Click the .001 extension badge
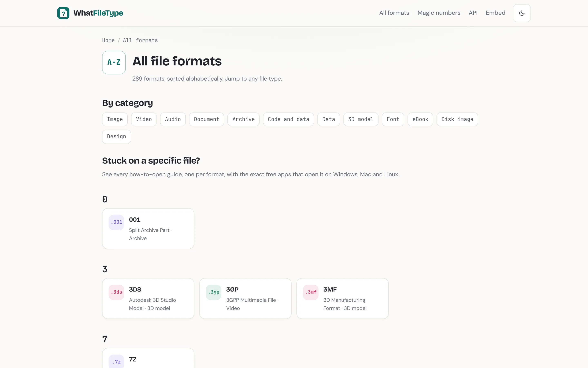Image resolution: width=588 pixels, height=368 pixels. point(116,222)
